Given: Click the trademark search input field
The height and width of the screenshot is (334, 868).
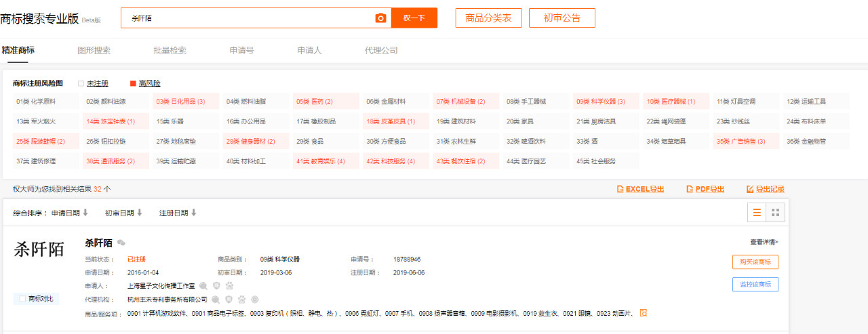Looking at the screenshot, I should point(248,18).
